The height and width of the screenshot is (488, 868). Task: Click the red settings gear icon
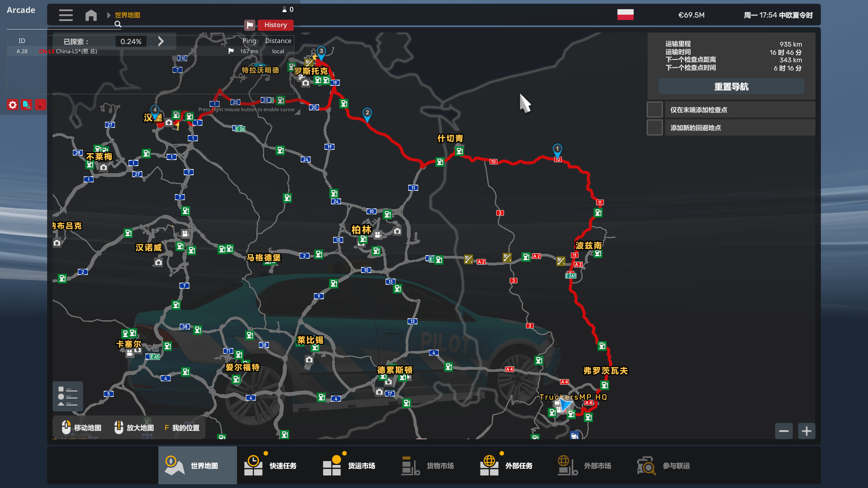coord(13,105)
